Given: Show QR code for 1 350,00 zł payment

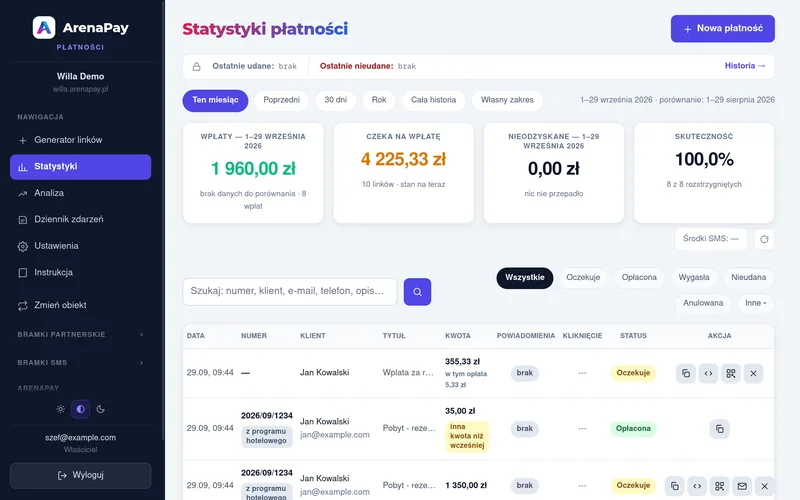Looking at the screenshot, I should [x=719, y=486].
